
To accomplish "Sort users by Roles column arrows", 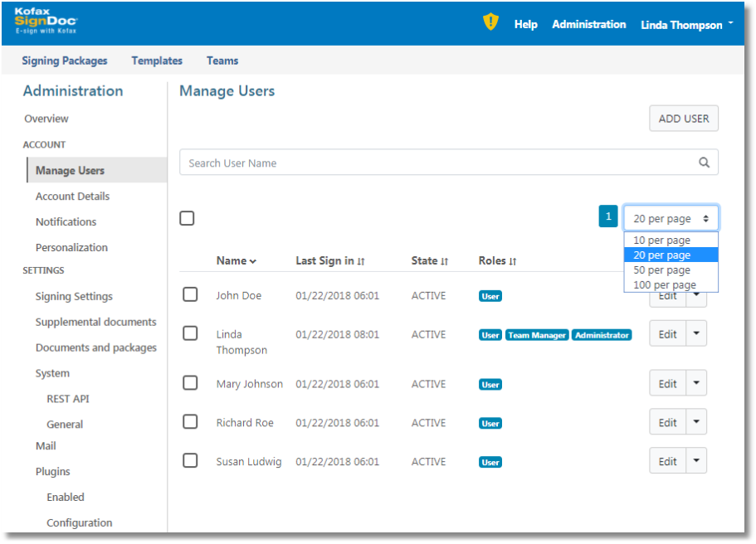I will tap(513, 261).
